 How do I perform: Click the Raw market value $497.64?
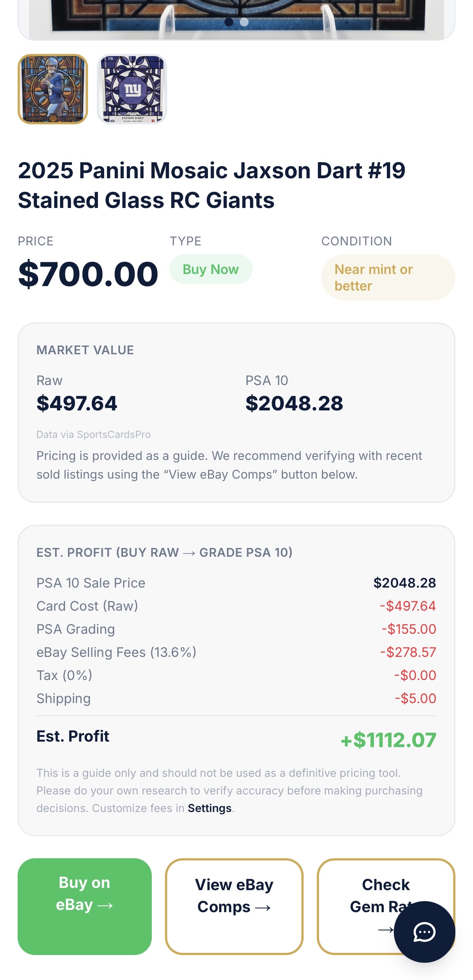pos(77,403)
